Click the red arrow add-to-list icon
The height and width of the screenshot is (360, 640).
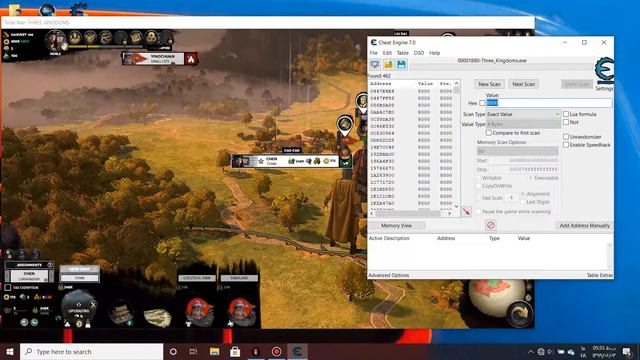[466, 211]
